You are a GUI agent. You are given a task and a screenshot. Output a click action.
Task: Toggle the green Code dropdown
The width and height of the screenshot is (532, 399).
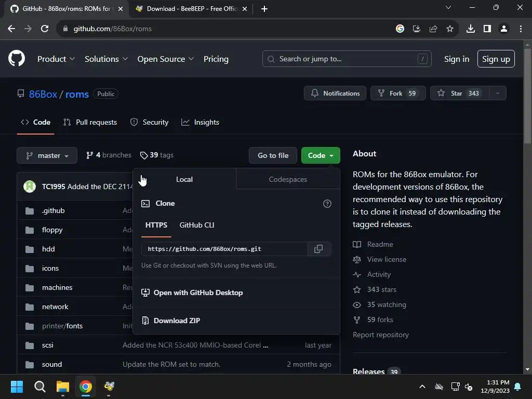321,155
